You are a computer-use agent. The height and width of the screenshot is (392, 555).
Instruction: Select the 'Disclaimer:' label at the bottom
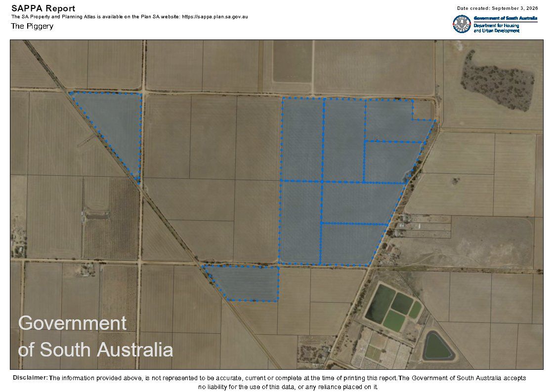30,378
